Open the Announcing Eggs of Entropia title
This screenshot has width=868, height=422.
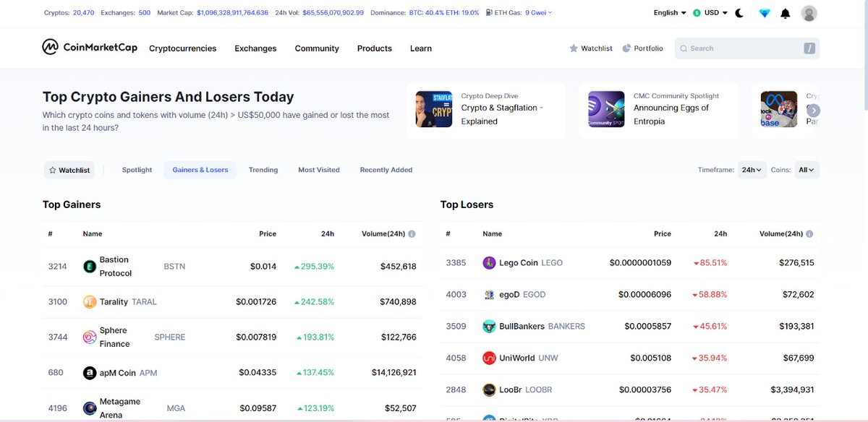[x=671, y=114]
